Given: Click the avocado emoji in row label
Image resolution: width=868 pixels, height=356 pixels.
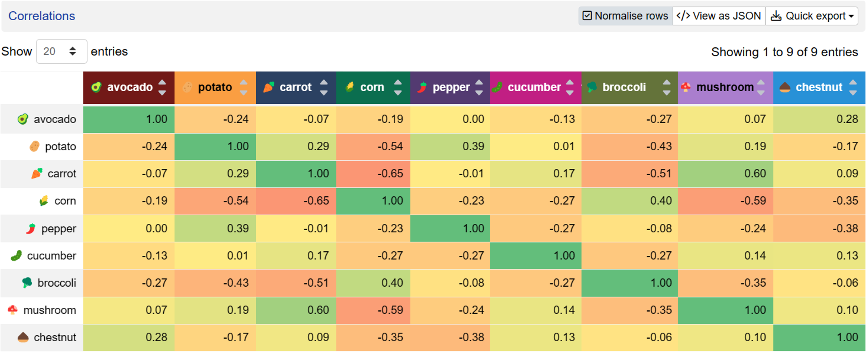Looking at the screenshot, I should click(22, 119).
